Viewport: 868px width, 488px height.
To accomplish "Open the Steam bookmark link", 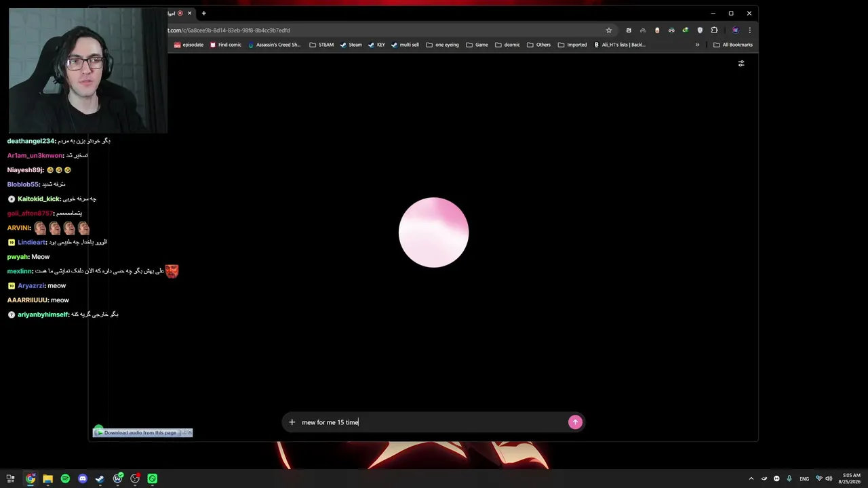I will (x=351, y=45).
